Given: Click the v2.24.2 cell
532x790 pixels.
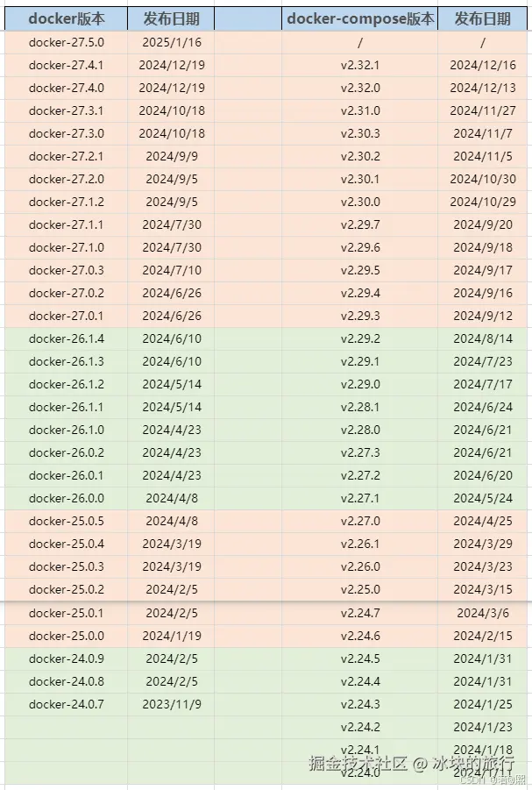Looking at the screenshot, I should 359,727.
